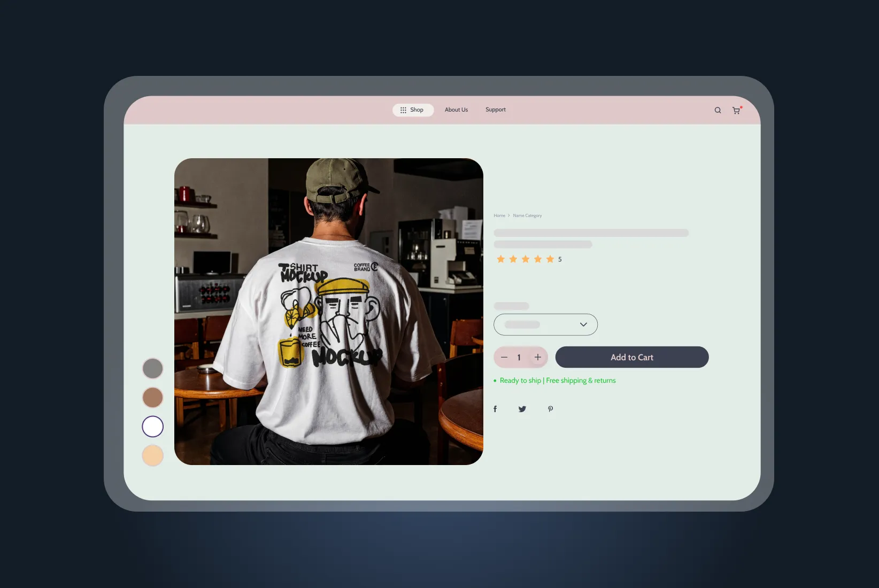
Task: Select the gray color swatch
Action: (x=153, y=368)
